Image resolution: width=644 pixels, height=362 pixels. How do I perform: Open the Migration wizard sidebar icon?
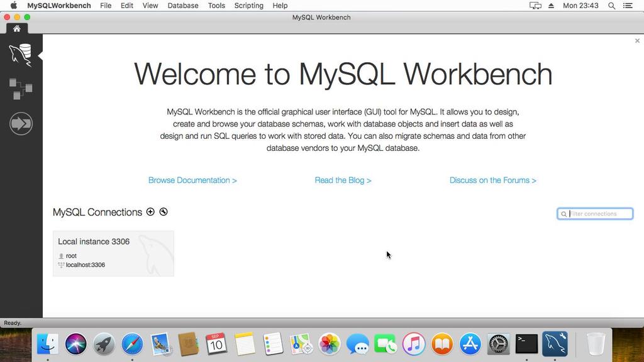pyautogui.click(x=21, y=124)
